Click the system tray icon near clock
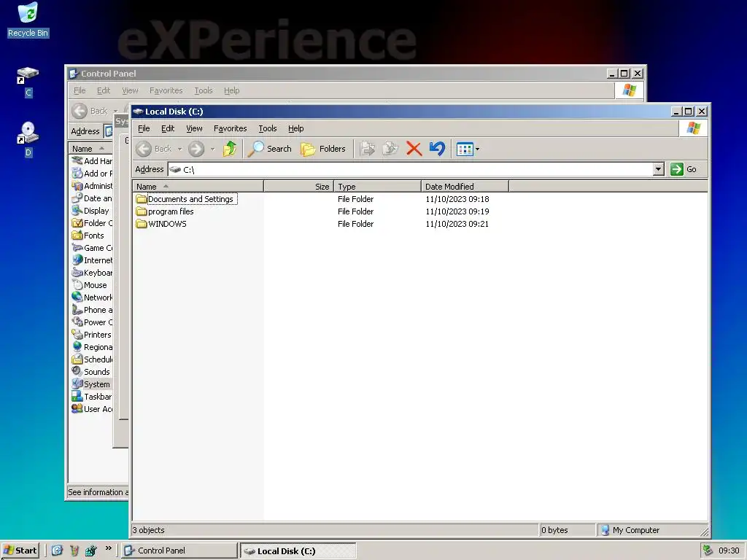The width and height of the screenshot is (747, 560). [708, 551]
